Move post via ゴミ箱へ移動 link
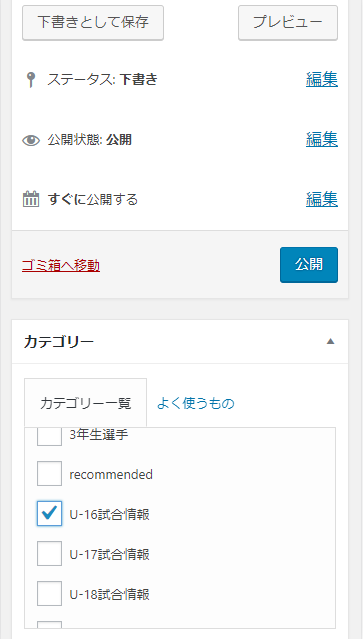Viewport: 363px width, 639px height. click(61, 266)
